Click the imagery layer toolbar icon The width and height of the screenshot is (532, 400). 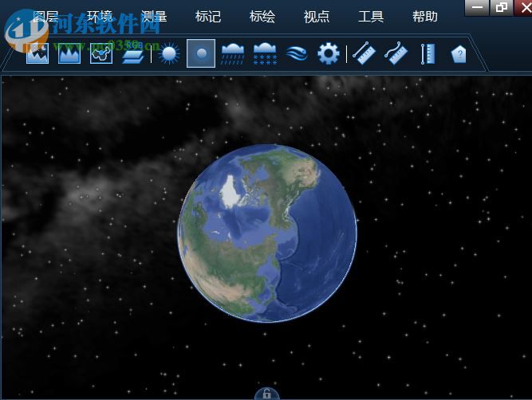(x=37, y=53)
